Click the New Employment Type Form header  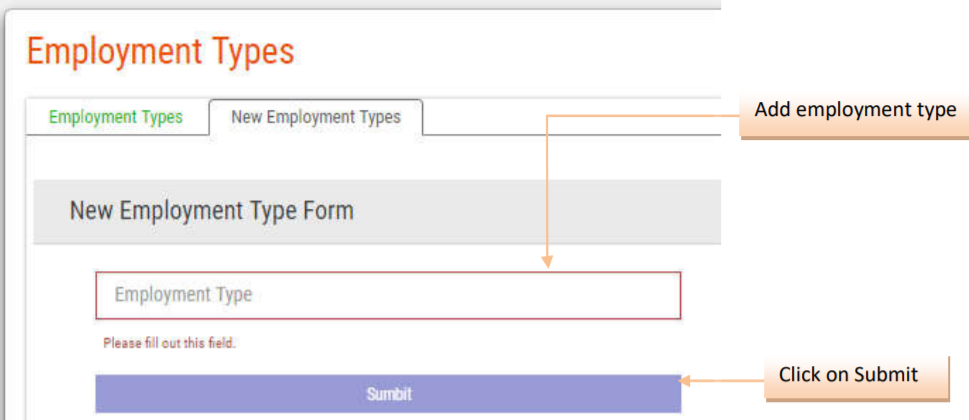211,211
